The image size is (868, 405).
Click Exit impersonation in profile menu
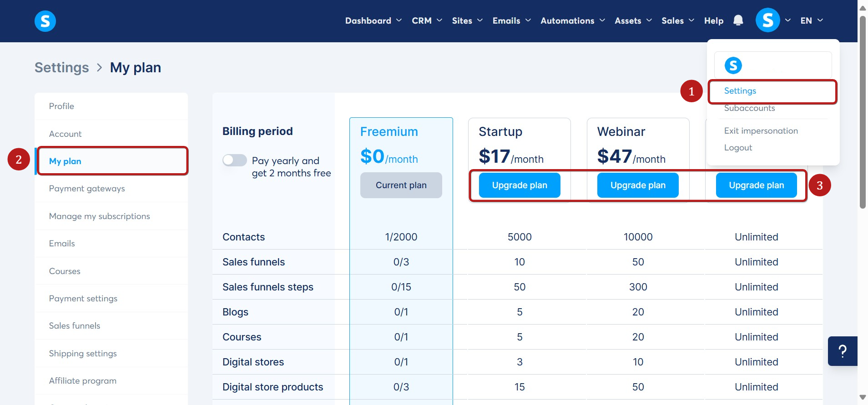761,131
